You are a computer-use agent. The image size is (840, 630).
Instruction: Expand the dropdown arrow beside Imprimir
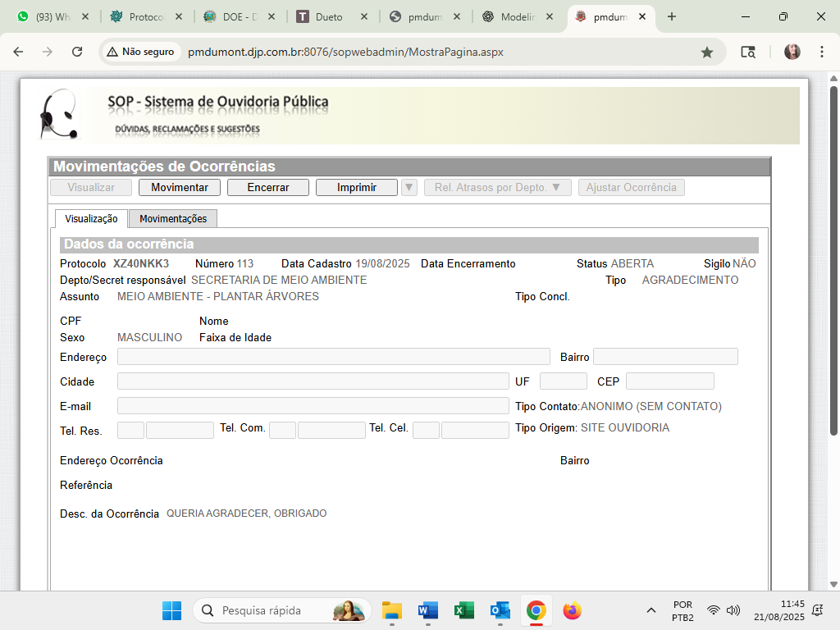(x=409, y=187)
